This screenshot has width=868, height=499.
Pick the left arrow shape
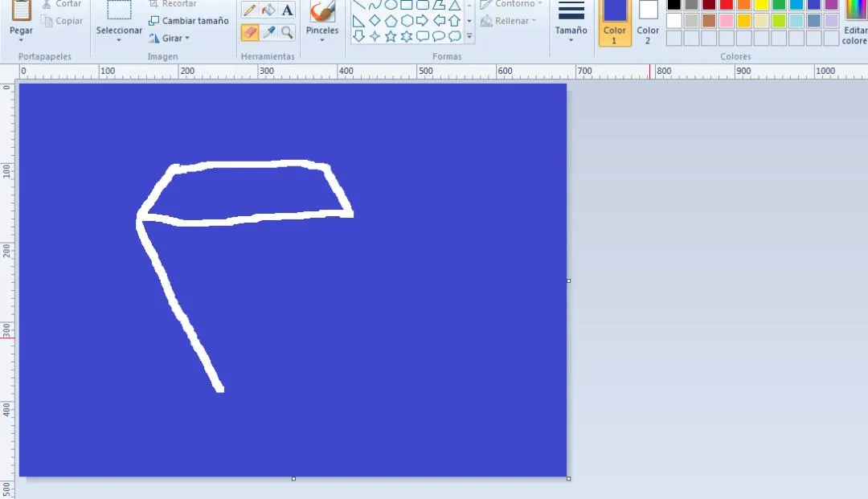pos(439,21)
